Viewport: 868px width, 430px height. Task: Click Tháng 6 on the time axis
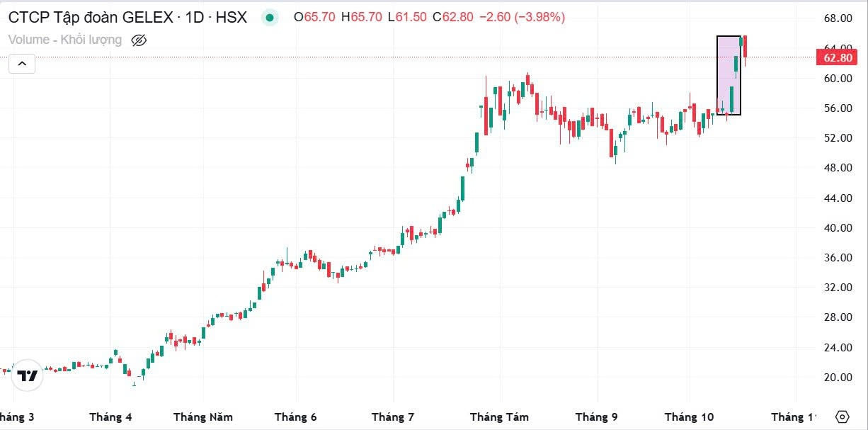pos(295,417)
